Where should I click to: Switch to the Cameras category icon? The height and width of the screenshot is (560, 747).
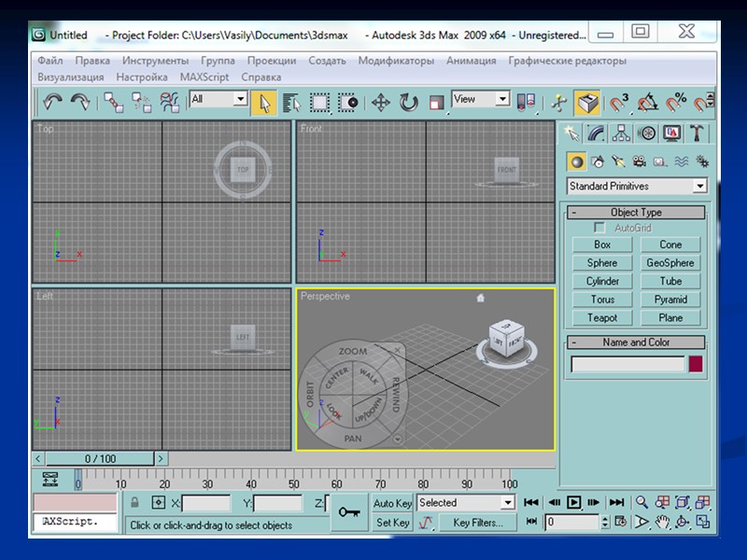(x=640, y=161)
